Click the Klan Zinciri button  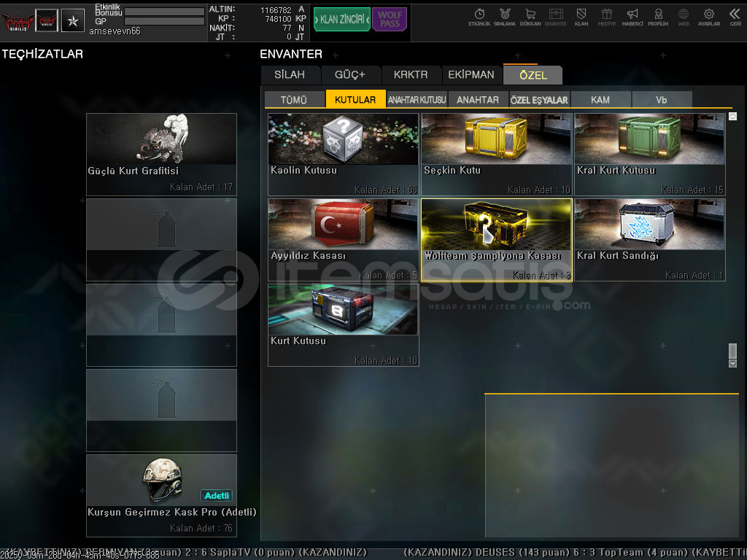(x=342, y=20)
